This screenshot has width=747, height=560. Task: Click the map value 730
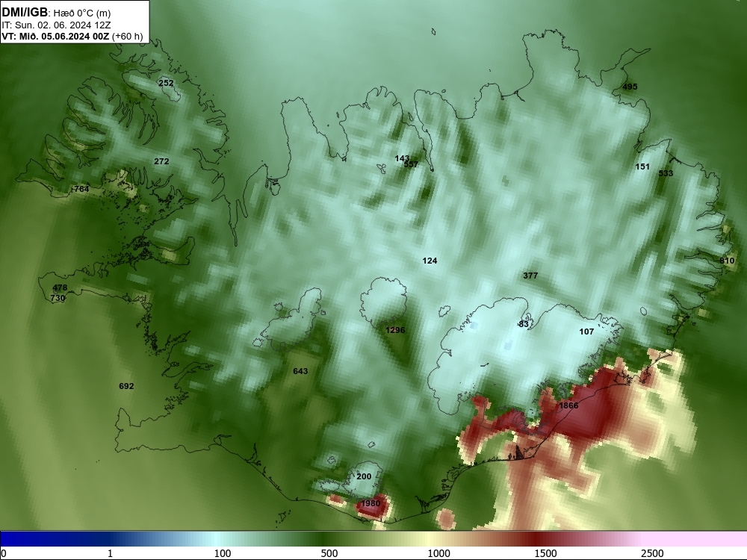tap(58, 298)
